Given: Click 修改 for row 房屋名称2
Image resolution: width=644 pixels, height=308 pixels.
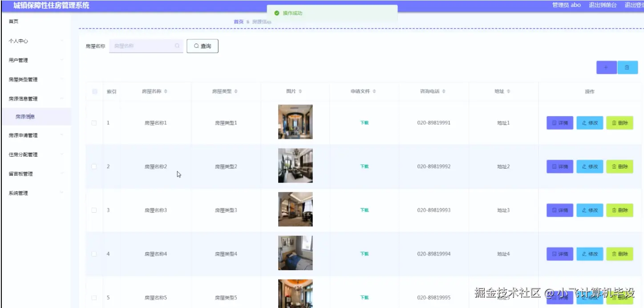Looking at the screenshot, I should pos(590,166).
